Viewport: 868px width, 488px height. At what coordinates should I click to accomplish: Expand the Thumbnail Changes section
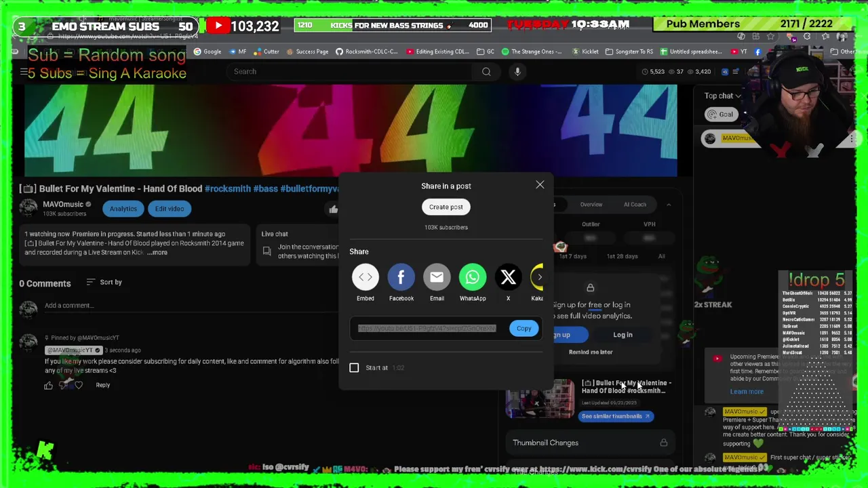point(590,443)
